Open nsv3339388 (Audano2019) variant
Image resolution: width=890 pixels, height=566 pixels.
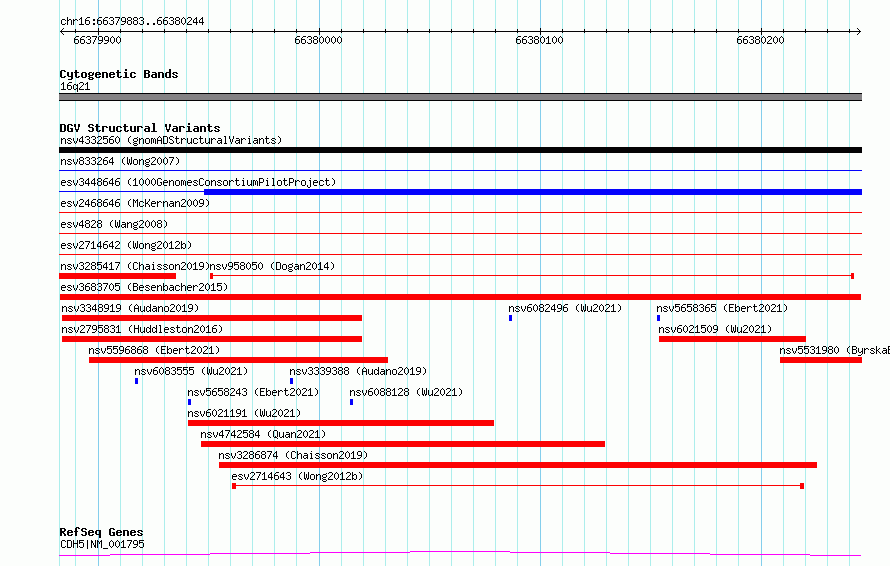358,371
